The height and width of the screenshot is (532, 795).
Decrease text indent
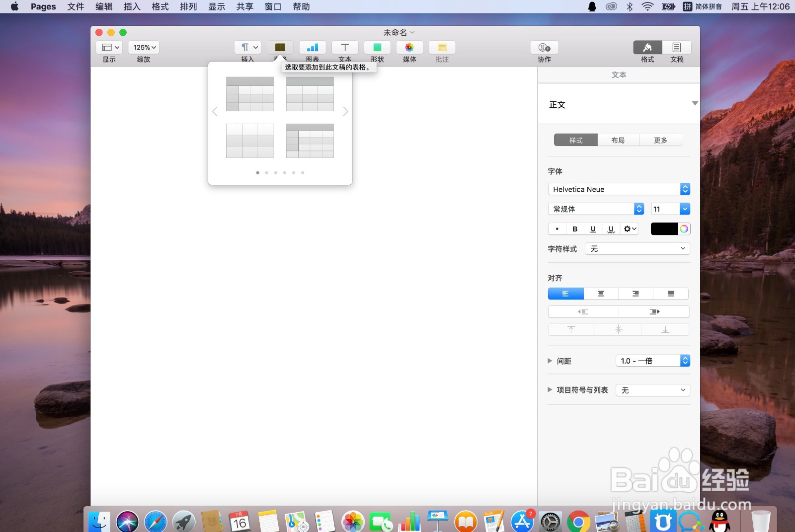(583, 311)
